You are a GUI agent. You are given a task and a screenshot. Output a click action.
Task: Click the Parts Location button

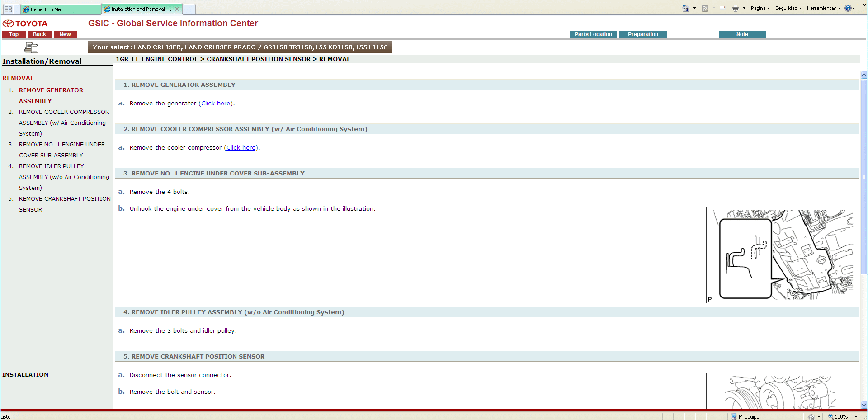pyautogui.click(x=593, y=34)
